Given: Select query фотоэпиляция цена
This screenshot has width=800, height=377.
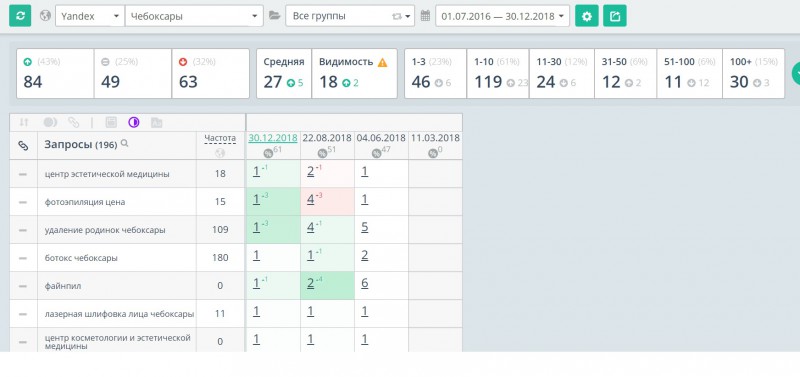Looking at the screenshot, I should point(85,202).
